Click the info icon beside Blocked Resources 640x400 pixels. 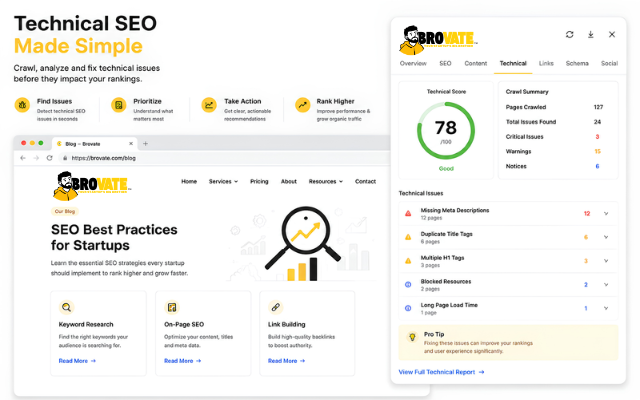408,284
